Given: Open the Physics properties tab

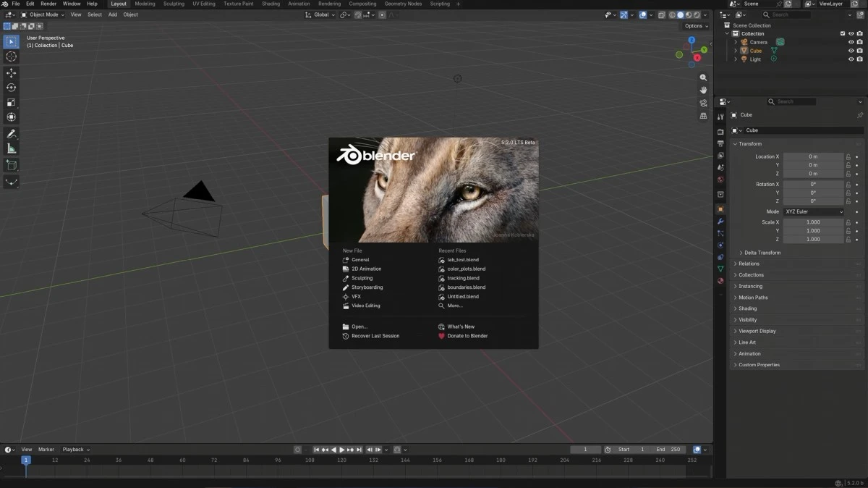Looking at the screenshot, I should pos(720,245).
